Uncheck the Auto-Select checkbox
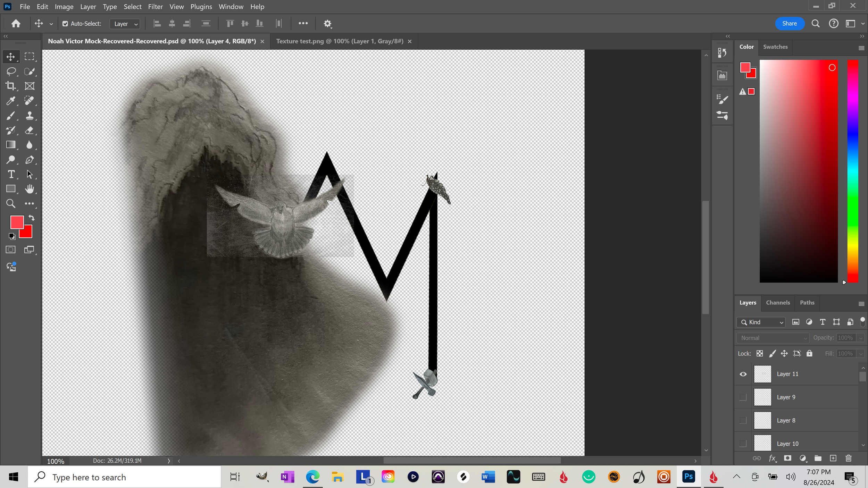 [x=65, y=24]
